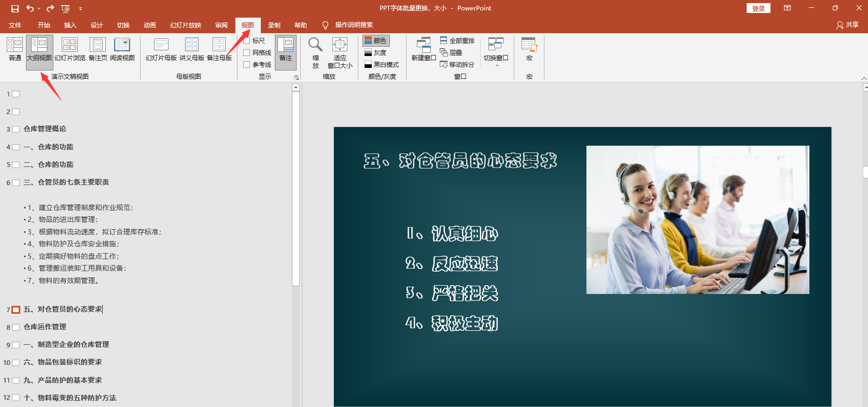Switch to 普通 normal view
The image size is (868, 407).
pos(15,49)
